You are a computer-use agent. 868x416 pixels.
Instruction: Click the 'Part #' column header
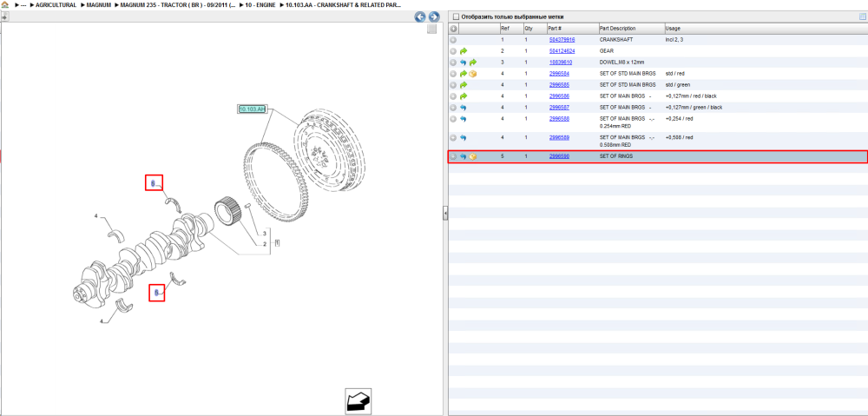click(x=572, y=29)
